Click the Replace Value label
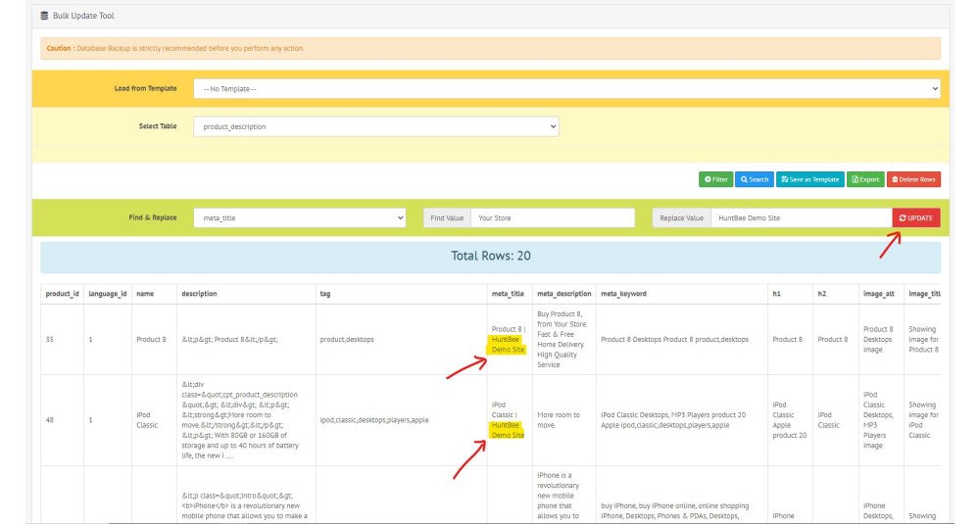Viewport: 980px width, 524px height. pos(682,218)
